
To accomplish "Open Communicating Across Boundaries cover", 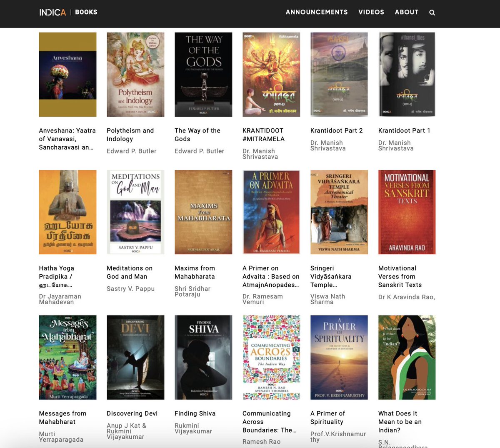I will click(x=271, y=358).
